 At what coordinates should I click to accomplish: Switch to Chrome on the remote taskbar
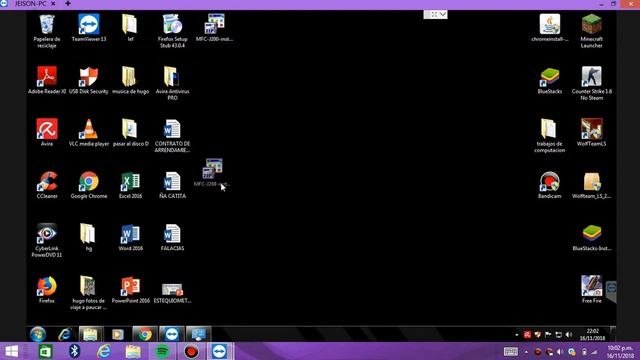click(144, 334)
